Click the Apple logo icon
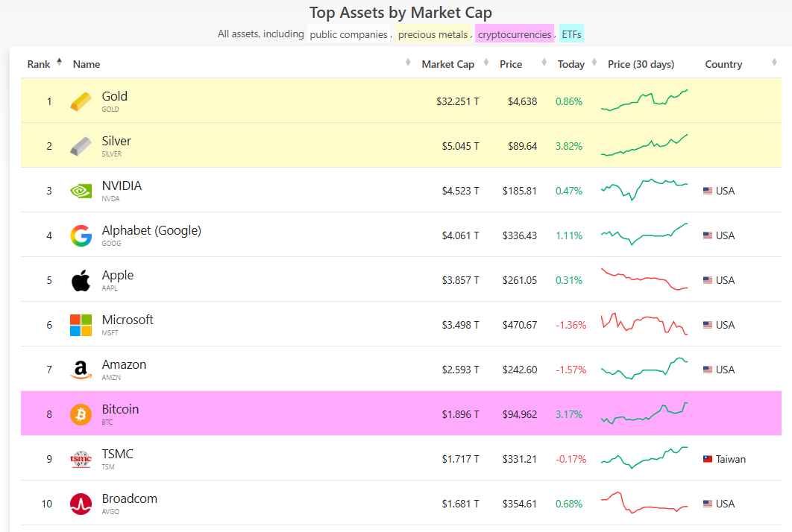The height and width of the screenshot is (532, 792). 81,280
